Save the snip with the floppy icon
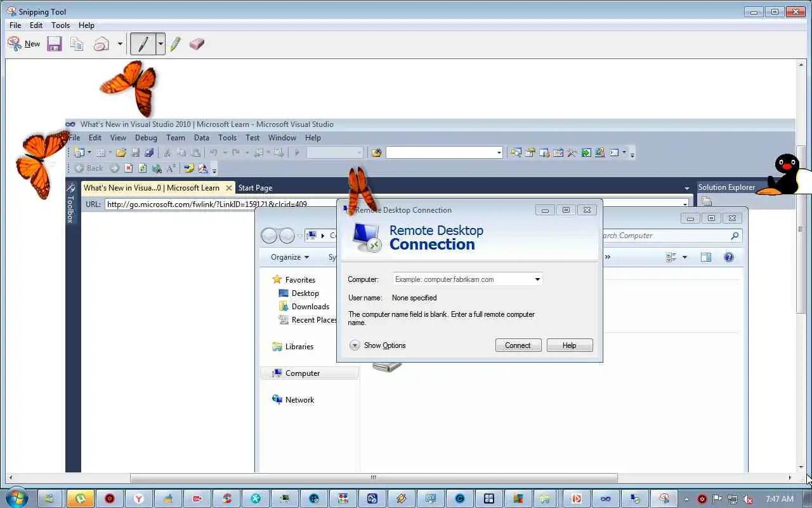Screen dimensions: 812x508 pos(55,44)
